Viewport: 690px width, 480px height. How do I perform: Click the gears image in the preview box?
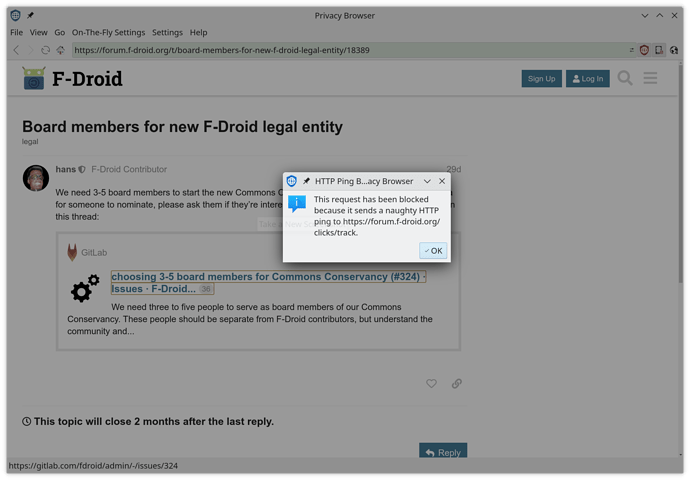(x=85, y=288)
